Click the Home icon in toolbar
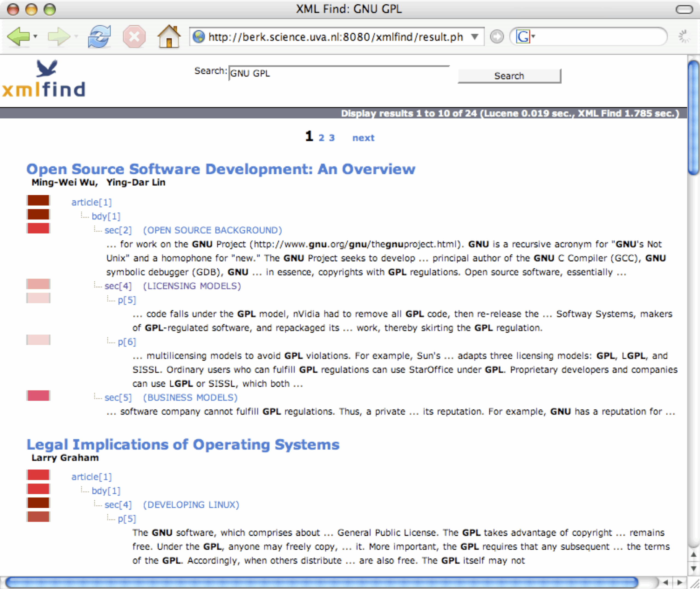Viewport: 700px width, 589px height. (x=169, y=36)
